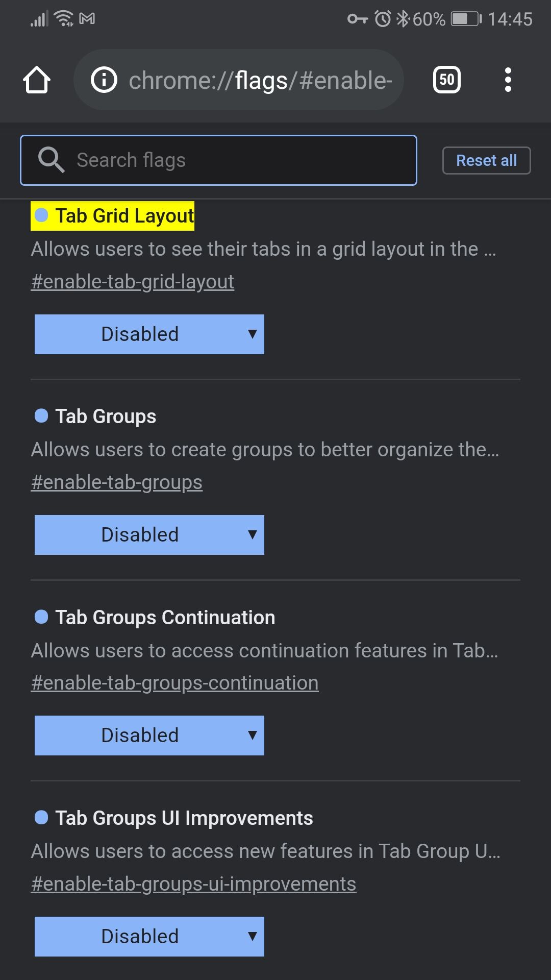Open the Tab Groups Continuation Disabled dropdown
The height and width of the screenshot is (980, 551).
(149, 736)
